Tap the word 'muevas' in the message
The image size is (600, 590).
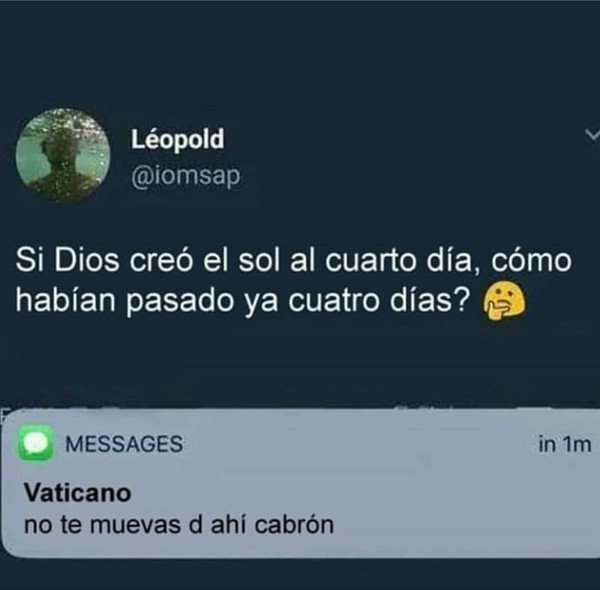[x=136, y=525]
